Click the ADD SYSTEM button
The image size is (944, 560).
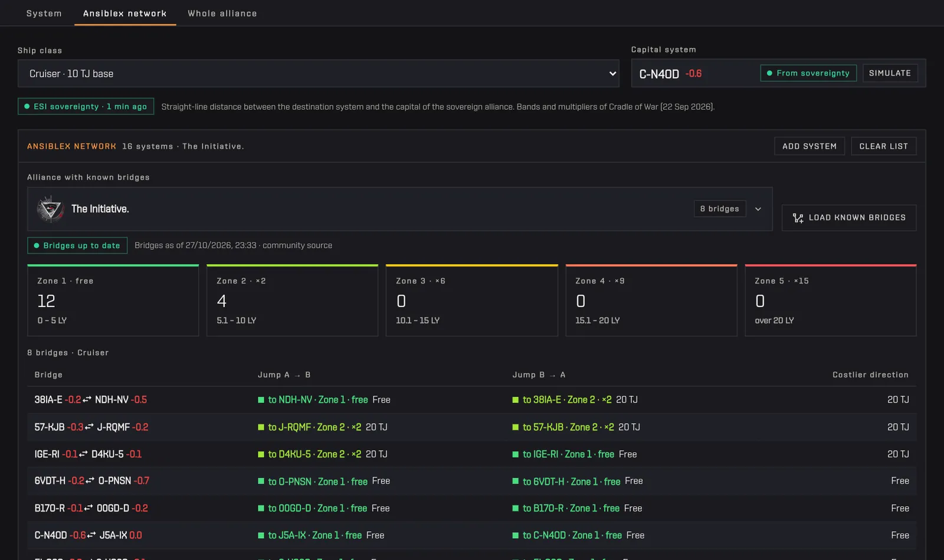tap(809, 146)
